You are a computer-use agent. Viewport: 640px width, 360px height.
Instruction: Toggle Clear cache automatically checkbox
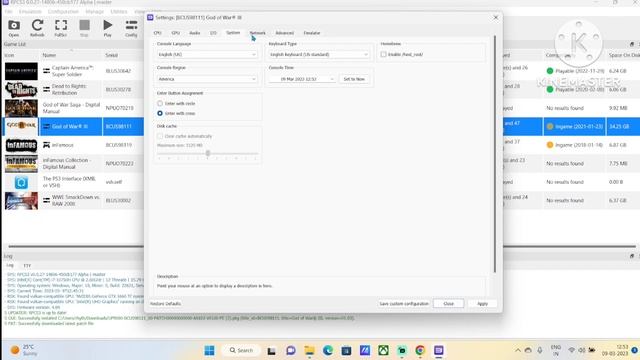160,136
